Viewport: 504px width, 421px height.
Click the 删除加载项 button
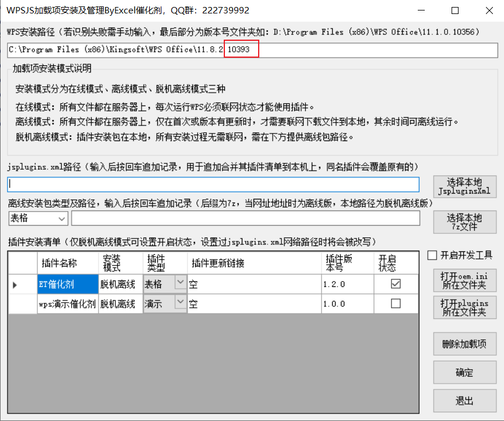pos(464,344)
